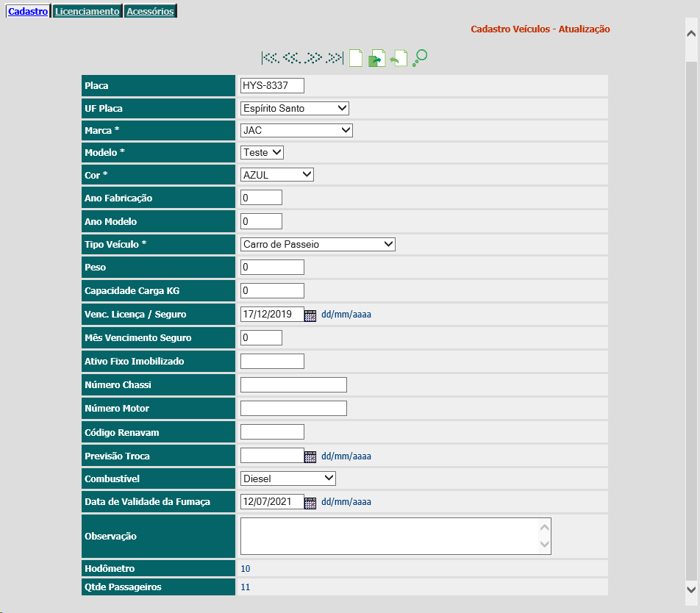
Task: Create a new blank record (page icon)
Action: pyautogui.click(x=356, y=58)
